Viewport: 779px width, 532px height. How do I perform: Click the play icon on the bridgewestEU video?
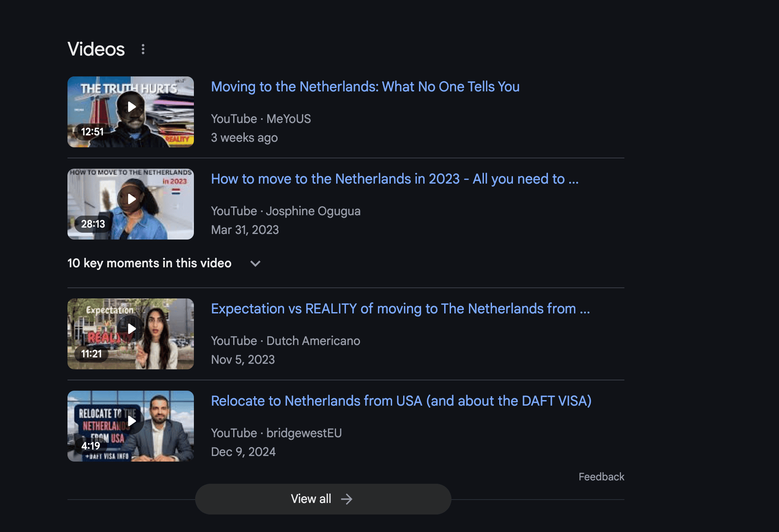132,421
